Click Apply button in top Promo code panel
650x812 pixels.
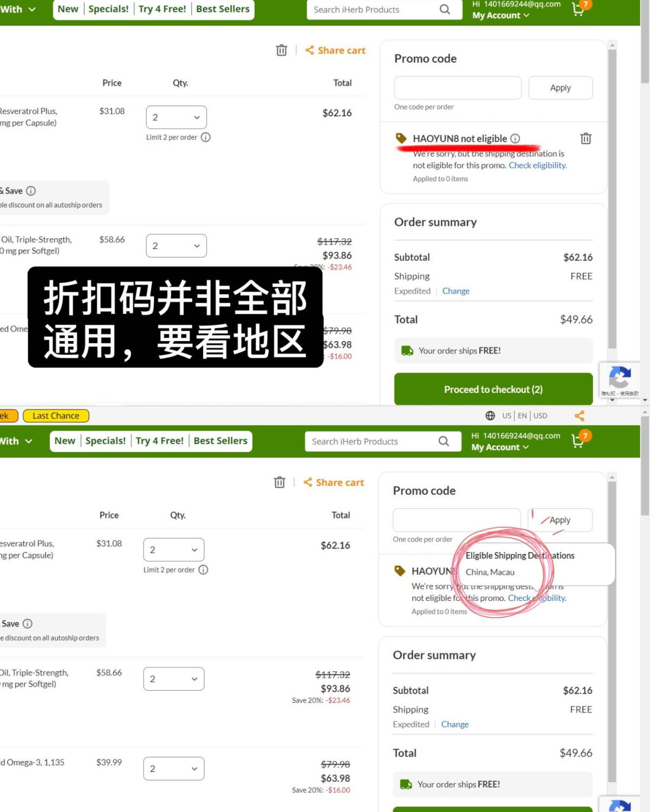561,88
